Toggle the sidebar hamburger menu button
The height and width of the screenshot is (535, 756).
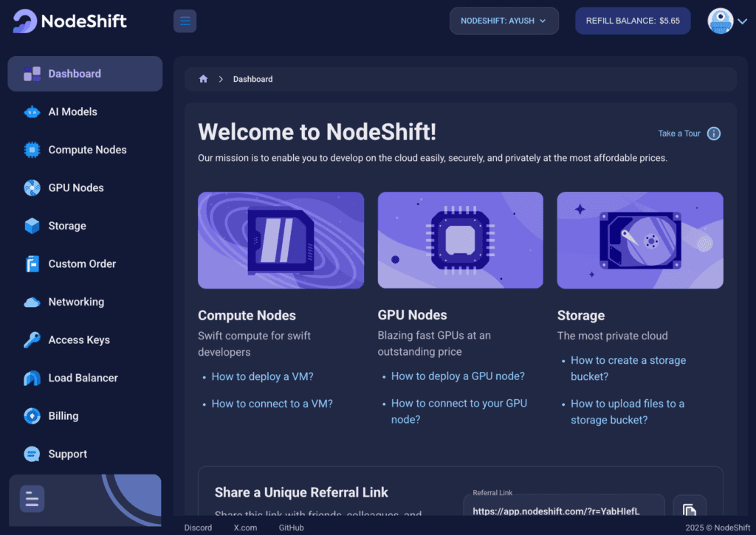[x=185, y=21]
